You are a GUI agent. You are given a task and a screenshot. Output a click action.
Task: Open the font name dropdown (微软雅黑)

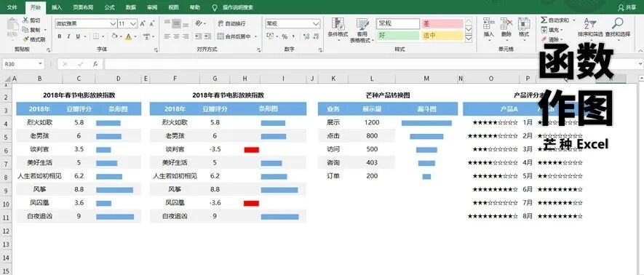[113, 24]
